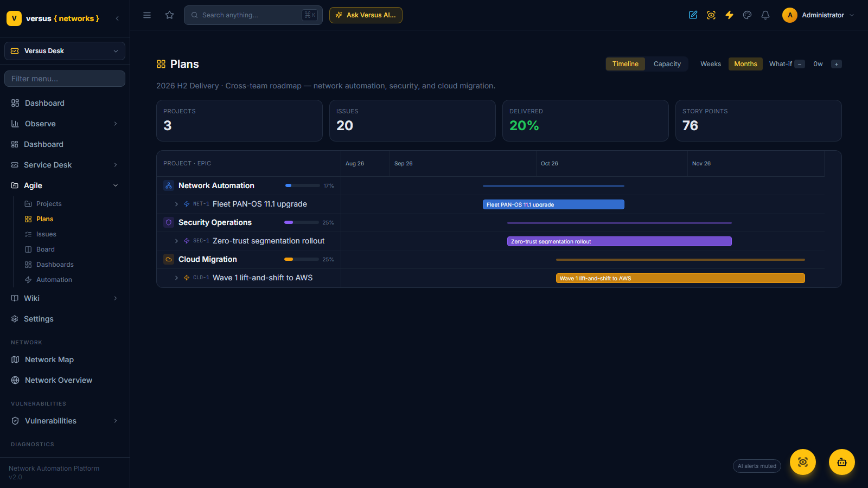Viewport: 868px width, 488px height.
Task: Click the Plans page grid icon
Action: (161, 64)
